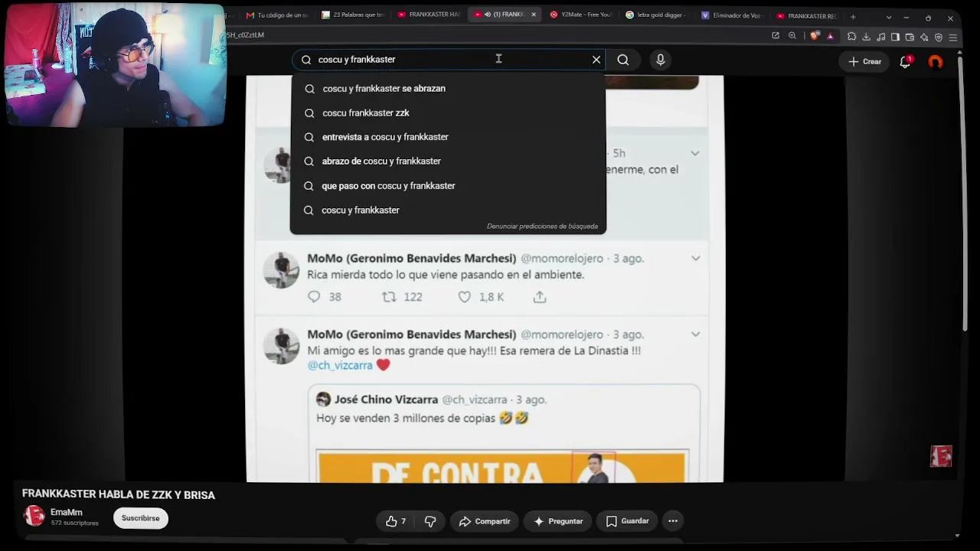Open the YouTube account avatar menu
The image size is (980, 551).
click(935, 62)
